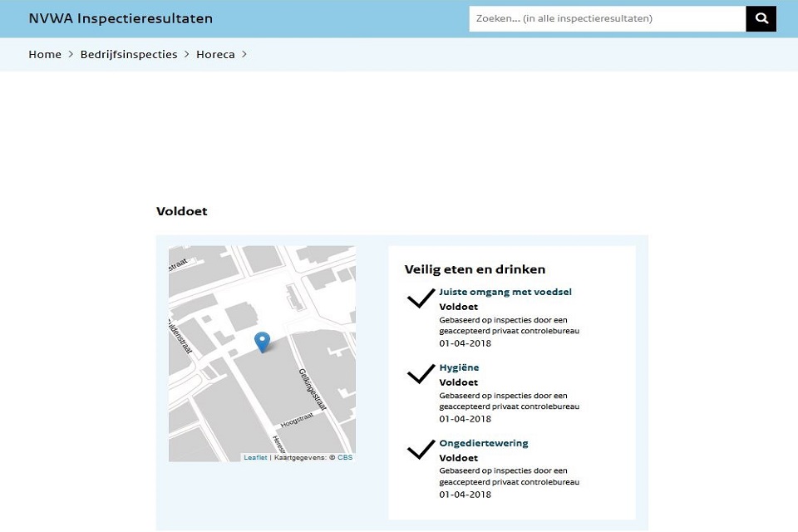Image resolution: width=798 pixels, height=532 pixels.
Task: Open the Juiste omgang met voedsel link
Action: [x=505, y=292]
